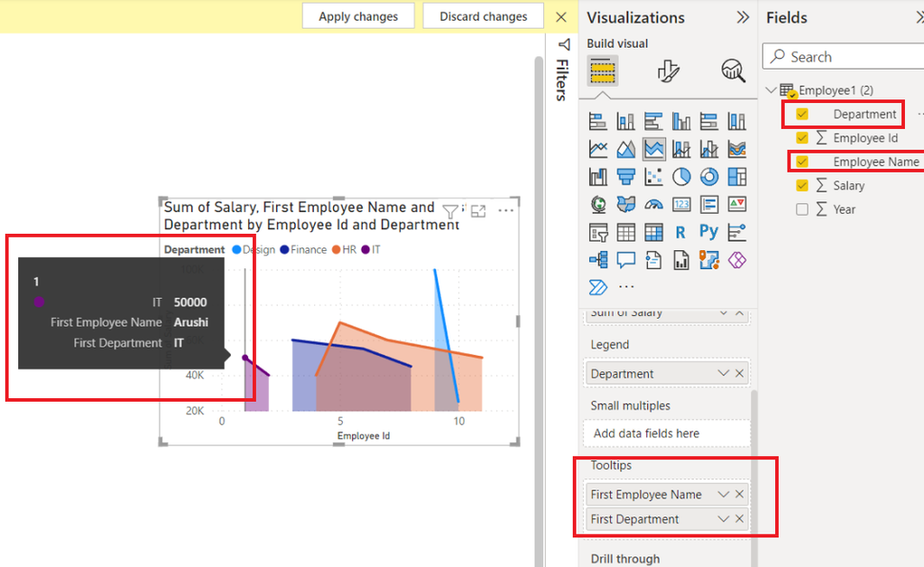Switch to Format visual paintbrush tab
The height and width of the screenshot is (567, 924).
[x=669, y=71]
